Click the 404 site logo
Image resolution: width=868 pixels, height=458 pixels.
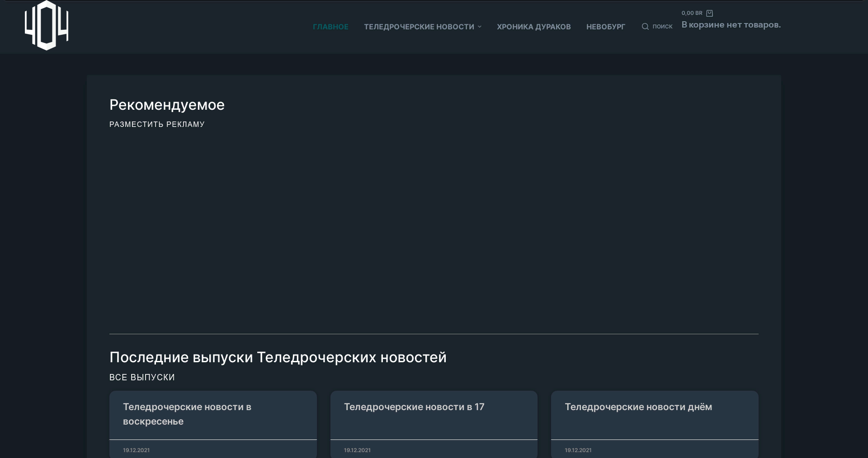point(47,25)
